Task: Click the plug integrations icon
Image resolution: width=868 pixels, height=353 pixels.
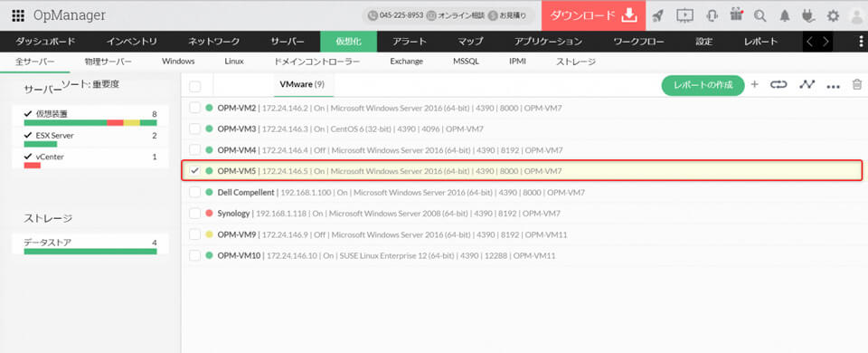Action: pyautogui.click(x=808, y=16)
